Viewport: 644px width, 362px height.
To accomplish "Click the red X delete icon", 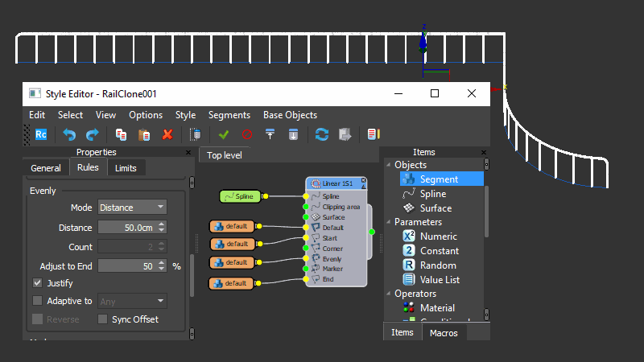I will (167, 135).
